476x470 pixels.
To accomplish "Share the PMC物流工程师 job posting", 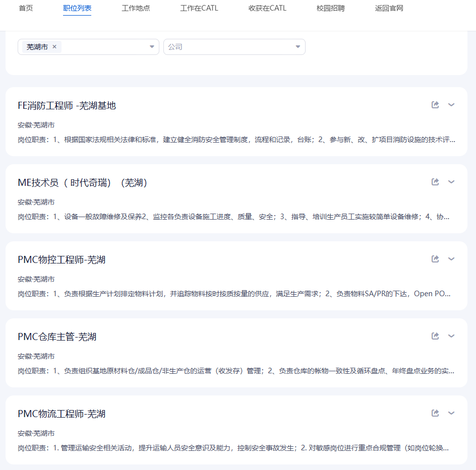I will point(435,413).
